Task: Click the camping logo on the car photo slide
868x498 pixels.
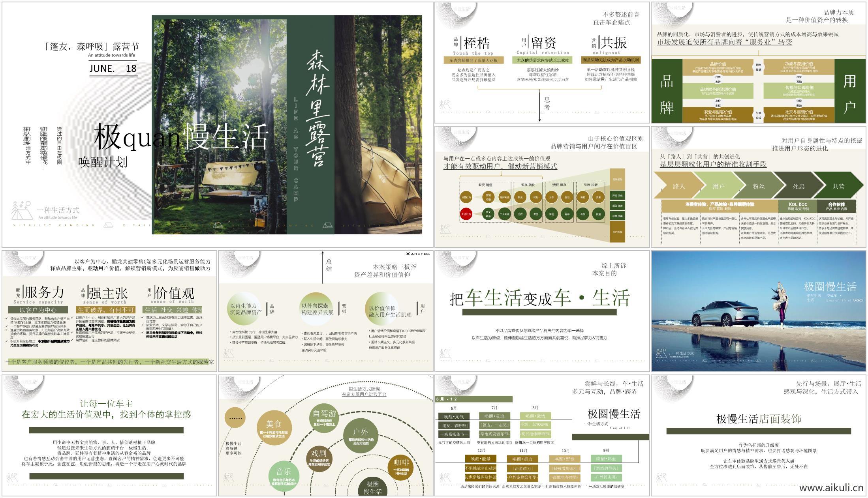Action: tap(661, 354)
